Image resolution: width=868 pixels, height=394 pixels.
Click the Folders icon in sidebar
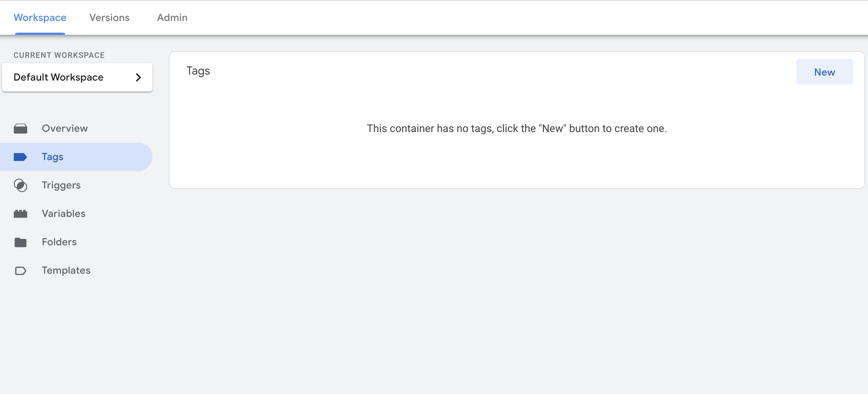tap(20, 242)
